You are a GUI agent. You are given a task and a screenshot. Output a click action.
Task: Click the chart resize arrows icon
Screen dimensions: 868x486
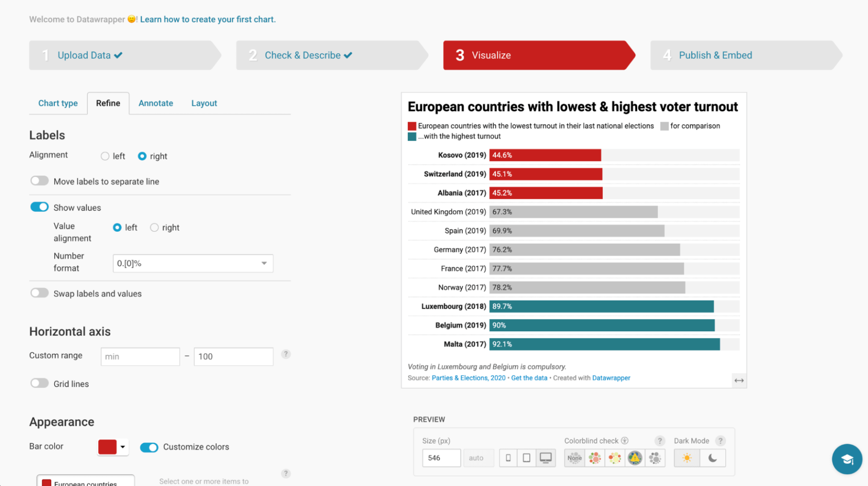739,381
